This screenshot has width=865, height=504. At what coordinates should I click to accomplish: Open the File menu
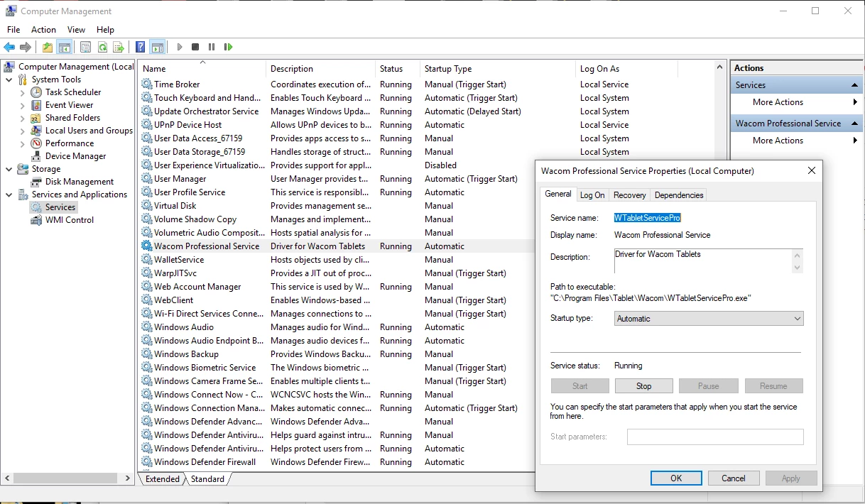pos(13,30)
